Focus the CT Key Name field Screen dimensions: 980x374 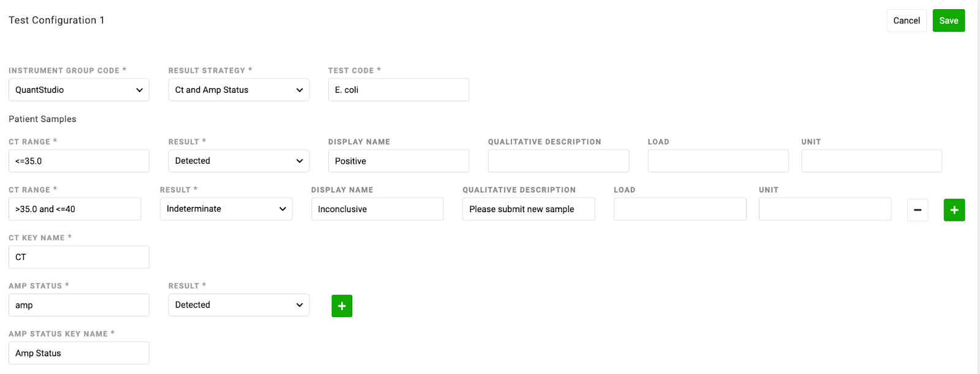pos(79,257)
